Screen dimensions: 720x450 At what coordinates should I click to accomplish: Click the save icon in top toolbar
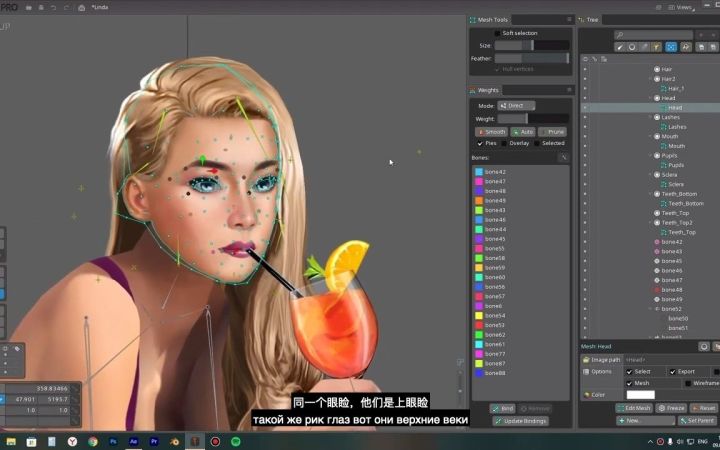41,7
